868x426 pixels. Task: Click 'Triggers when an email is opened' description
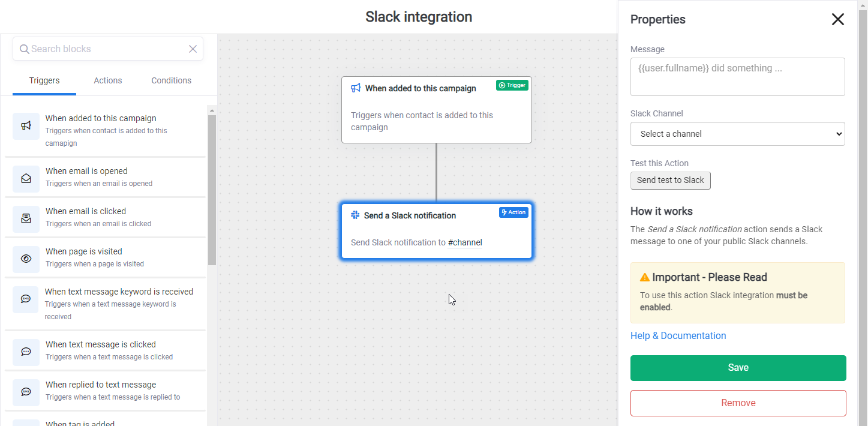99,184
